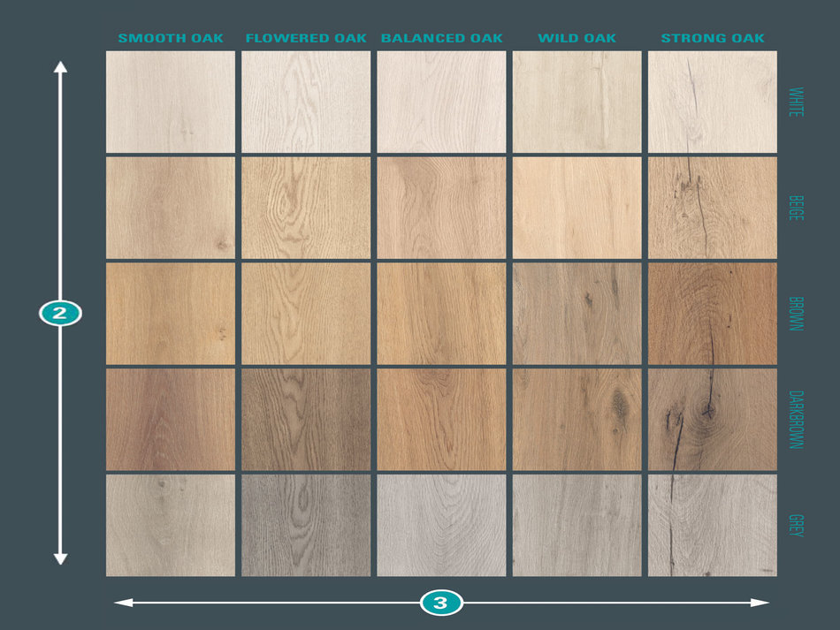The image size is (840, 630).
Task: Click the Darkbrown Balanced Oak swatch
Action: [441, 420]
